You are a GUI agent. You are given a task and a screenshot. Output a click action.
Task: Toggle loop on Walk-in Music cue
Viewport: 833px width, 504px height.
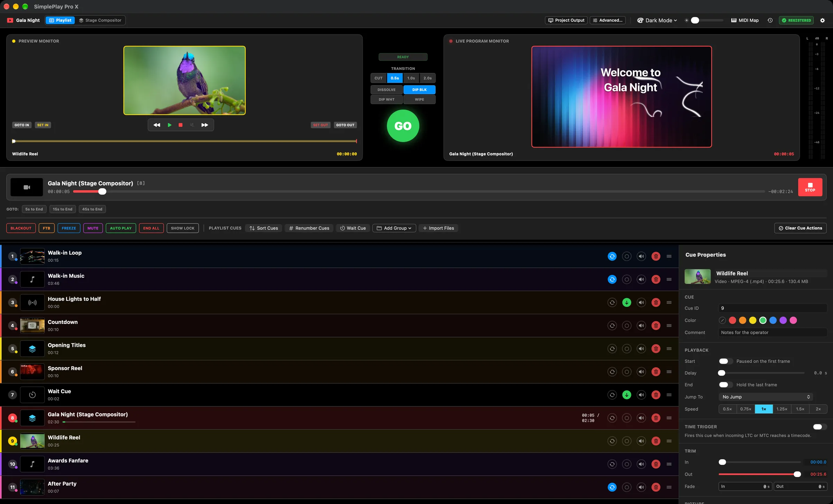click(x=612, y=279)
